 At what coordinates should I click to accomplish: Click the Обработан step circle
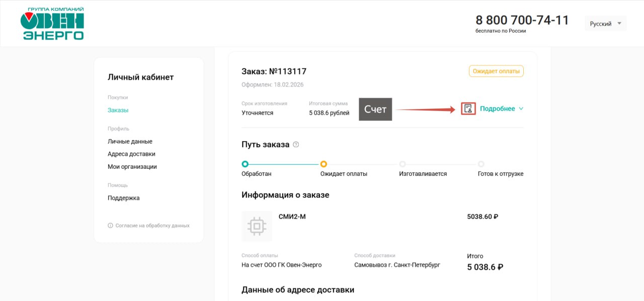click(245, 164)
